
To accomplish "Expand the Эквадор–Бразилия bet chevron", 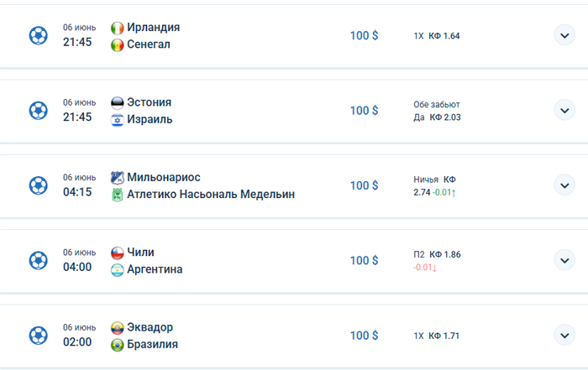I will pyautogui.click(x=564, y=336).
